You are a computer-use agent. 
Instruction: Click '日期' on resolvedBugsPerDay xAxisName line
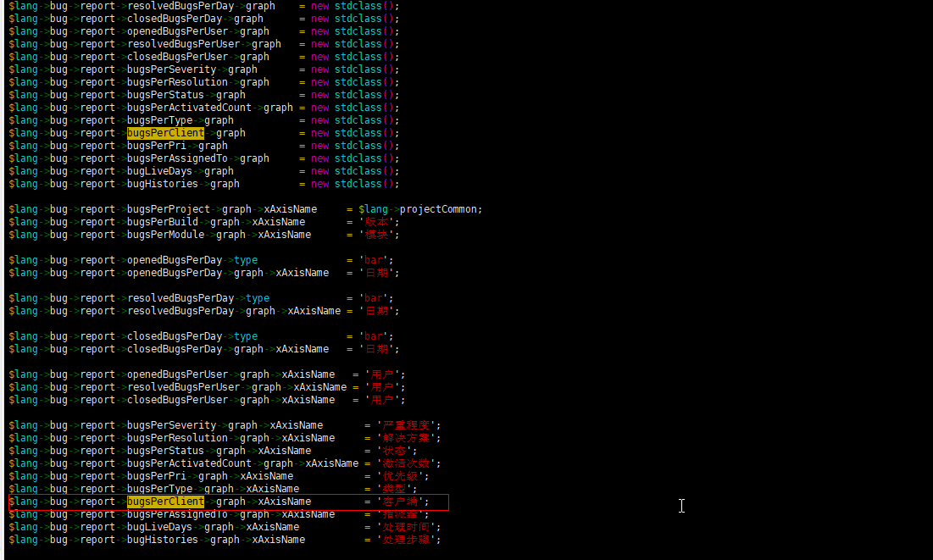(x=376, y=311)
